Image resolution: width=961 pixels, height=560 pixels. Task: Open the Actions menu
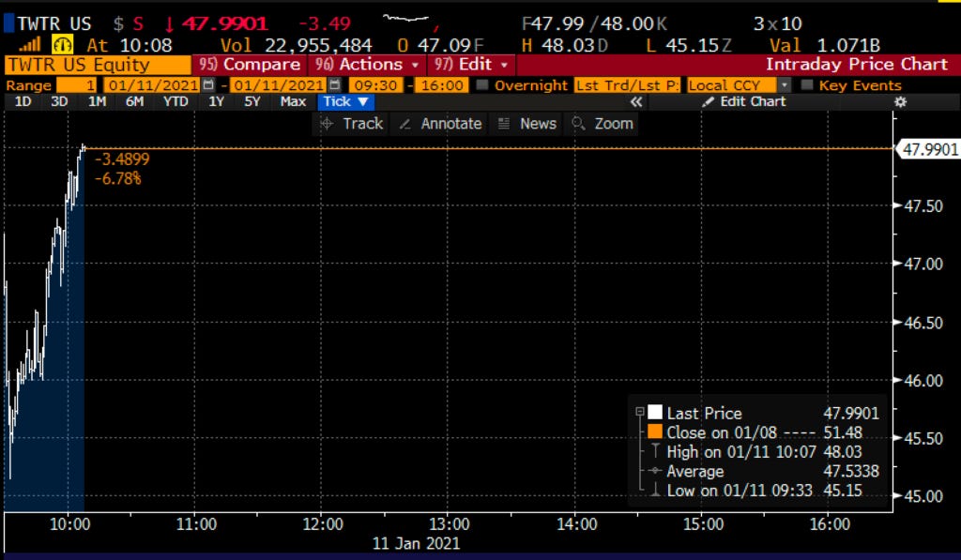[367, 65]
